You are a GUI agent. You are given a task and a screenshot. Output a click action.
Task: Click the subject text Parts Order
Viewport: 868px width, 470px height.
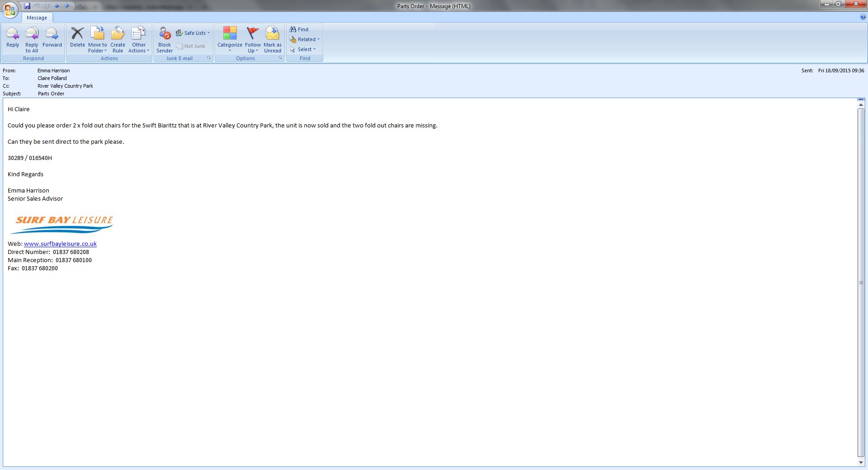pos(51,94)
